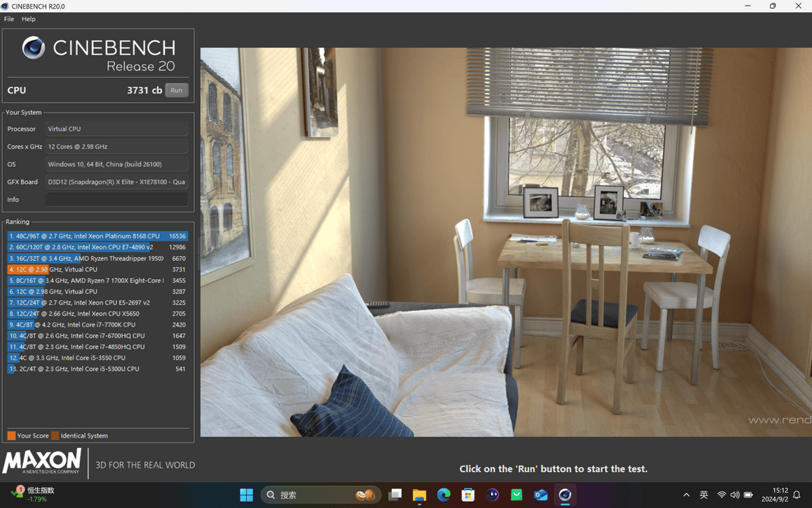Screen dimensions: 812x508
Task: Click into the Info text field
Action: 116,200
